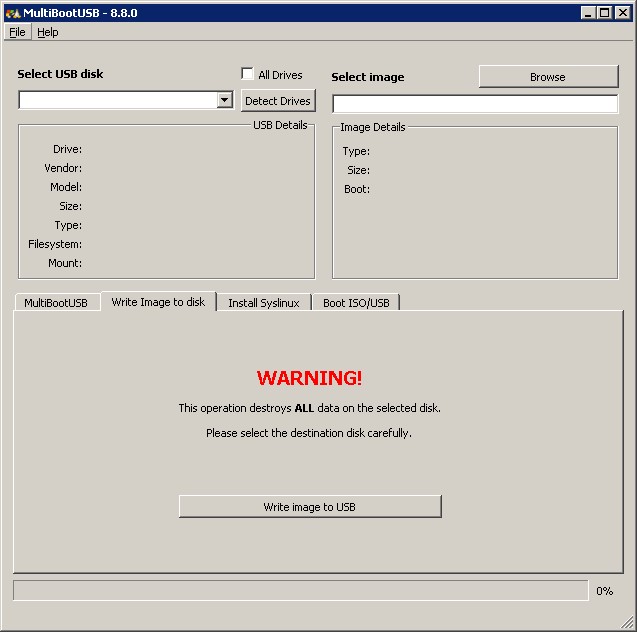Screen dimensions: 637x632
Task: Open the Help menu
Action: (x=48, y=32)
